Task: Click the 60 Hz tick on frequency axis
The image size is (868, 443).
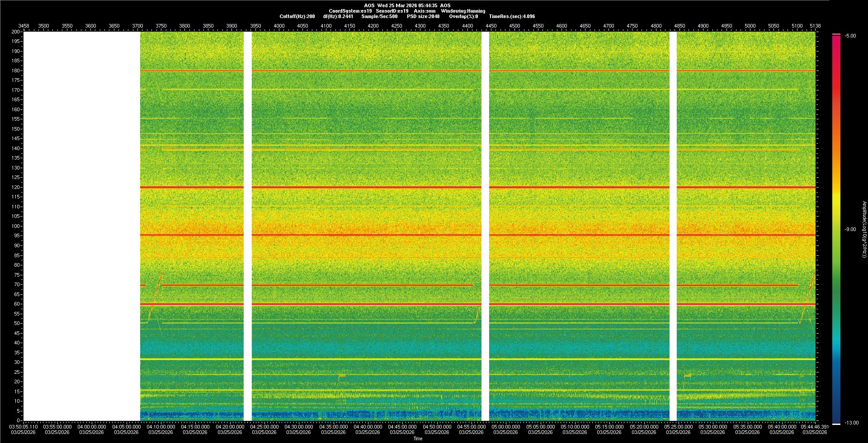Action: [x=17, y=304]
